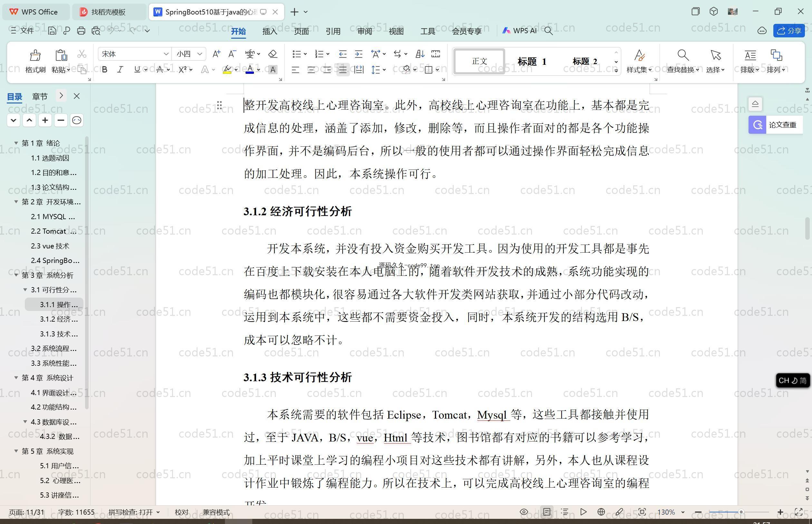This screenshot has width=812, height=524.
Task: Open the 视图 View ribbon tab
Action: click(396, 31)
